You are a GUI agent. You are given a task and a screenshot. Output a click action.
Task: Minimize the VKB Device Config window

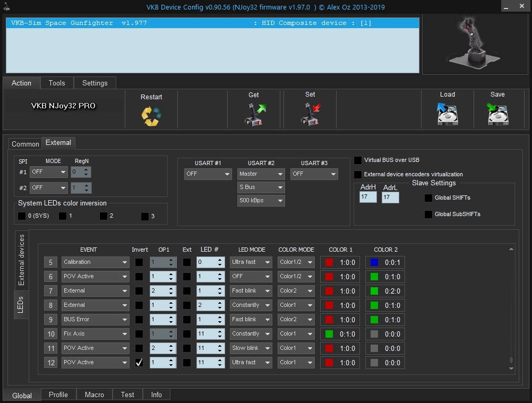[x=506, y=6]
